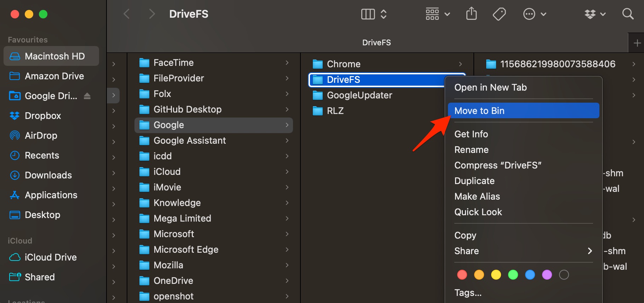The width and height of the screenshot is (644, 303).
Task: Select folder 115686219980073588406
Action: 558,64
